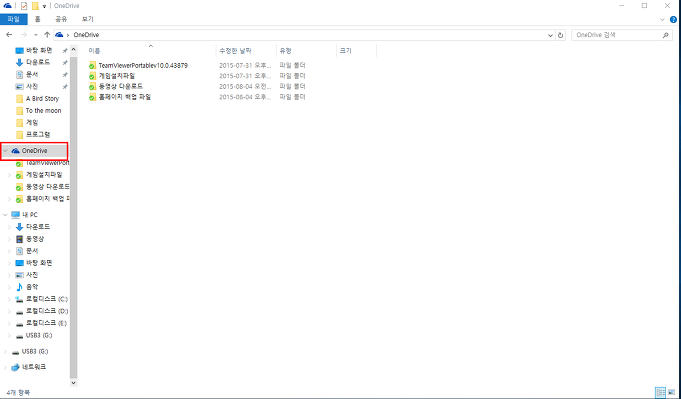
Task: Click the OneDrive cloud icon in title bar
Action: (7, 6)
